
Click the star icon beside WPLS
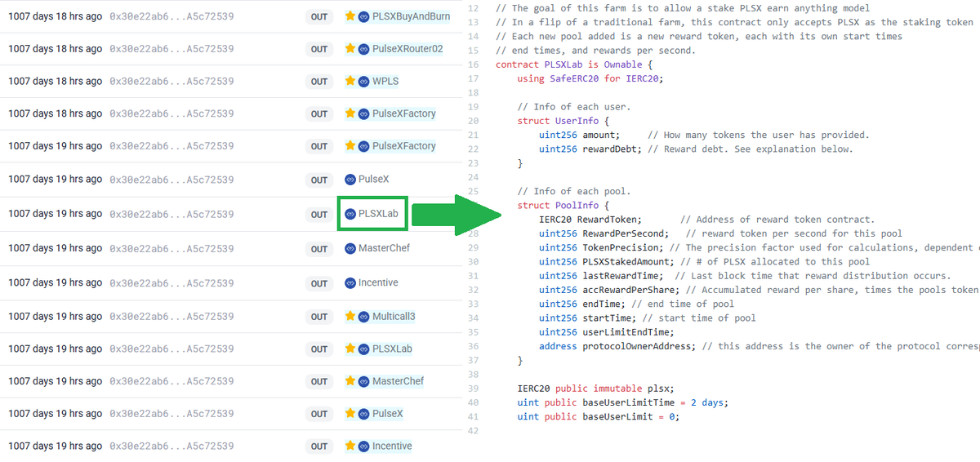click(x=350, y=81)
